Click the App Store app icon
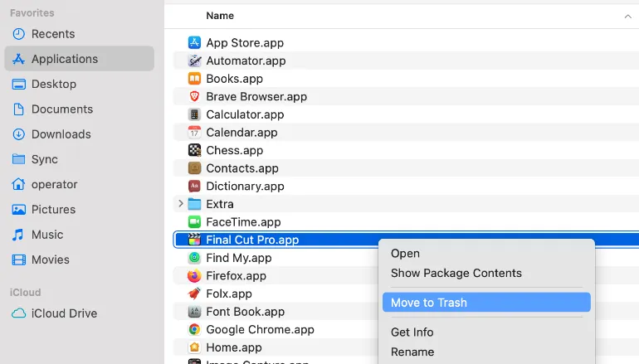The image size is (639, 364). (194, 42)
